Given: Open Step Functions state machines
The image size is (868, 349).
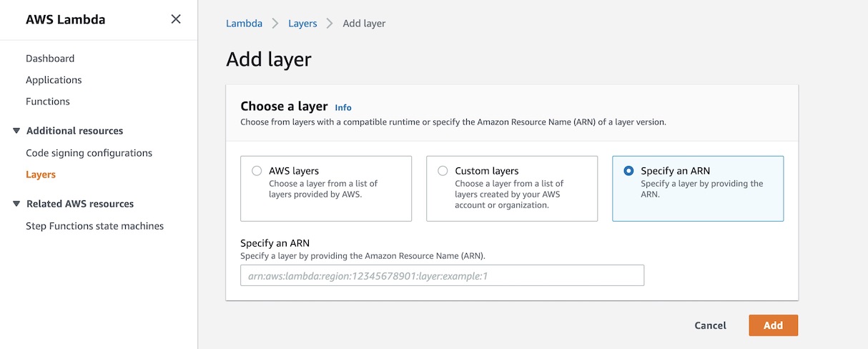Looking at the screenshot, I should tap(94, 226).
